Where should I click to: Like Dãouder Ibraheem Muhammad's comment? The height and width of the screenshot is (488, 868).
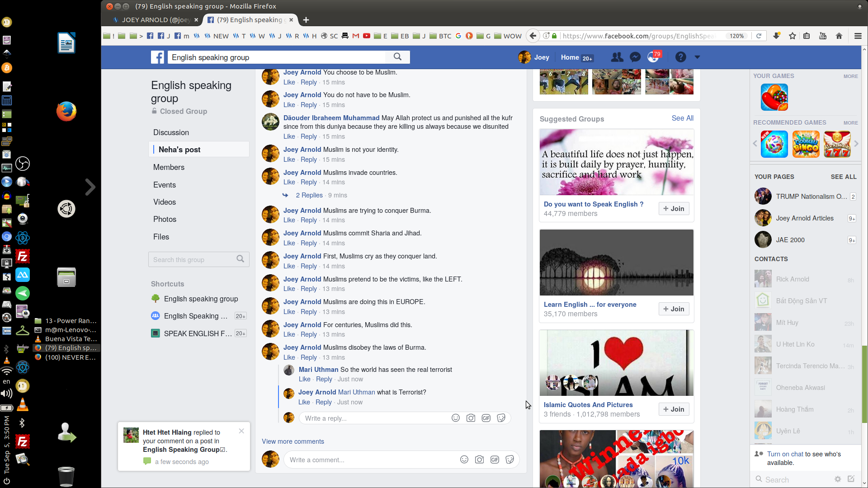click(289, 136)
